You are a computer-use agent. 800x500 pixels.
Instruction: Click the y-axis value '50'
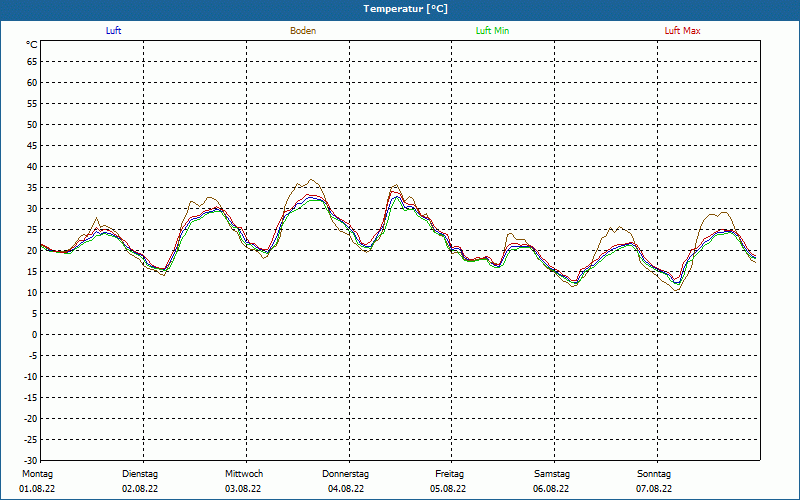[x=32, y=124]
